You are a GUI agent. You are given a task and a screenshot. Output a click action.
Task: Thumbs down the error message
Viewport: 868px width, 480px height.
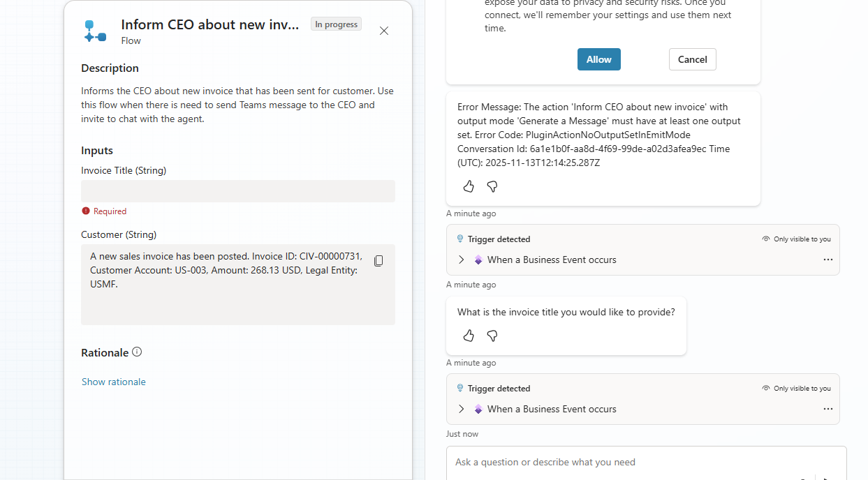point(492,186)
